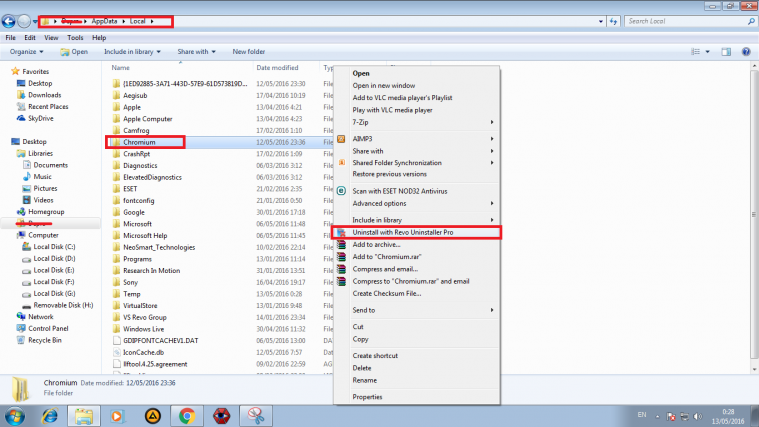
Task: Open Windows Explorer from the taskbar
Action: pyautogui.click(x=83, y=416)
